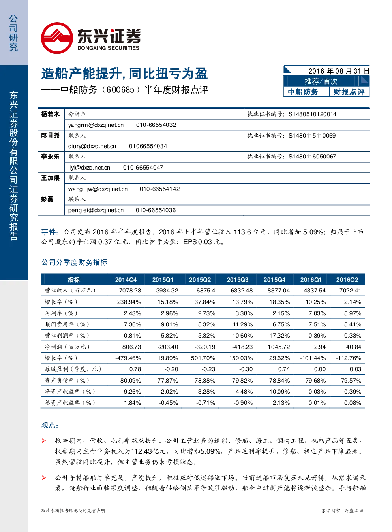Click row label 净利润(百万元)
Viewport: 392px width, 532px height.
(67, 347)
